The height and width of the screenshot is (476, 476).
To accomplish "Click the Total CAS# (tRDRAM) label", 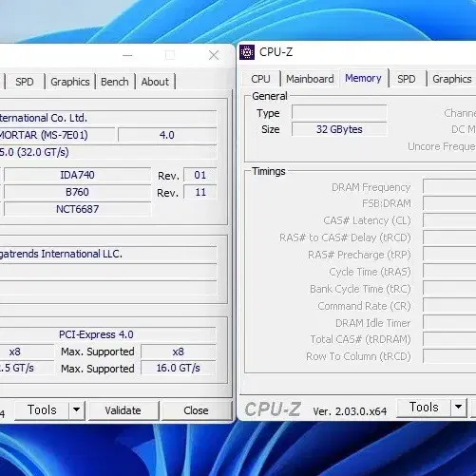I will tap(360, 339).
